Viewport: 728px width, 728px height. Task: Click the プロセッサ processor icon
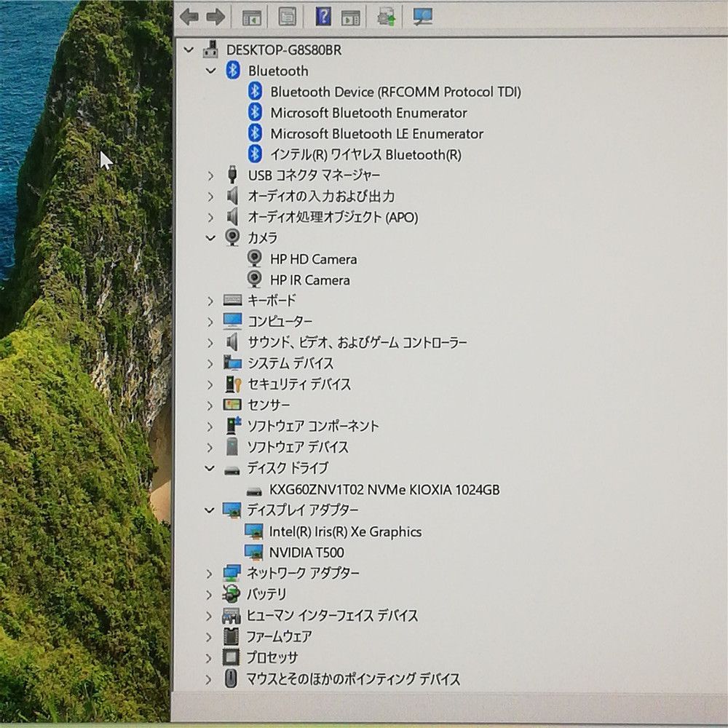click(232, 657)
